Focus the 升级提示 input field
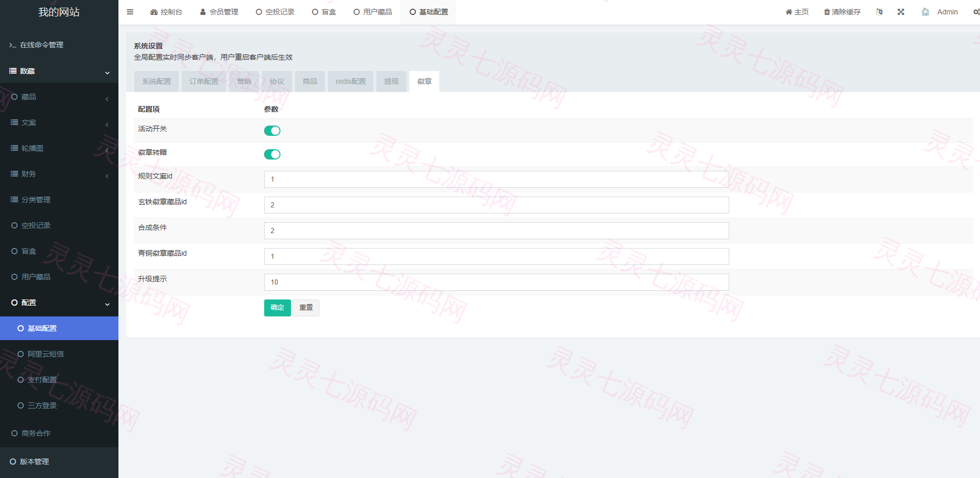Viewport: 980px width, 478px height. point(496,282)
